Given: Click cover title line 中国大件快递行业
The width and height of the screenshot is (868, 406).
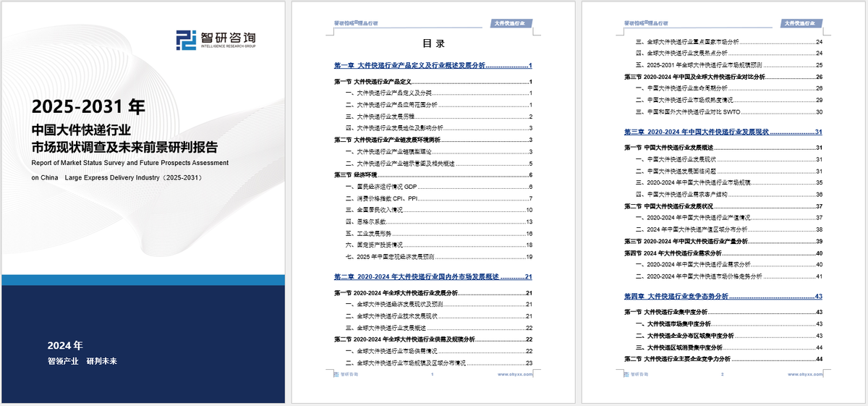Looking at the screenshot, I should tap(81, 131).
